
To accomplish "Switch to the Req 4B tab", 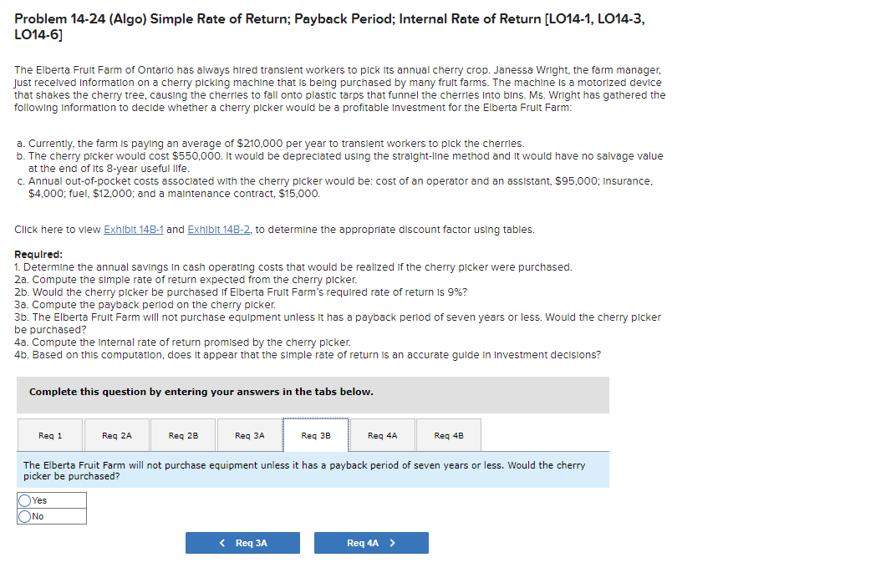I will [x=448, y=434].
